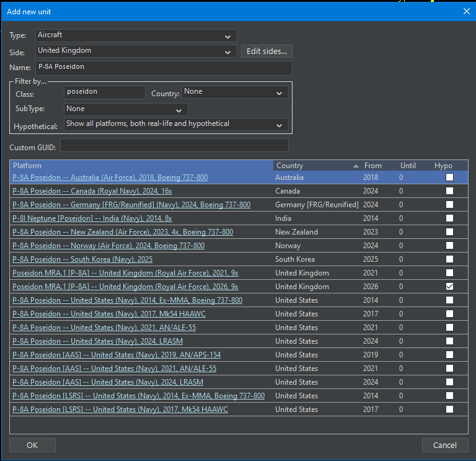This screenshot has height=461, width=476.
Task: Toggle Hypo checkbox in the Germany row
Action: pyautogui.click(x=449, y=205)
